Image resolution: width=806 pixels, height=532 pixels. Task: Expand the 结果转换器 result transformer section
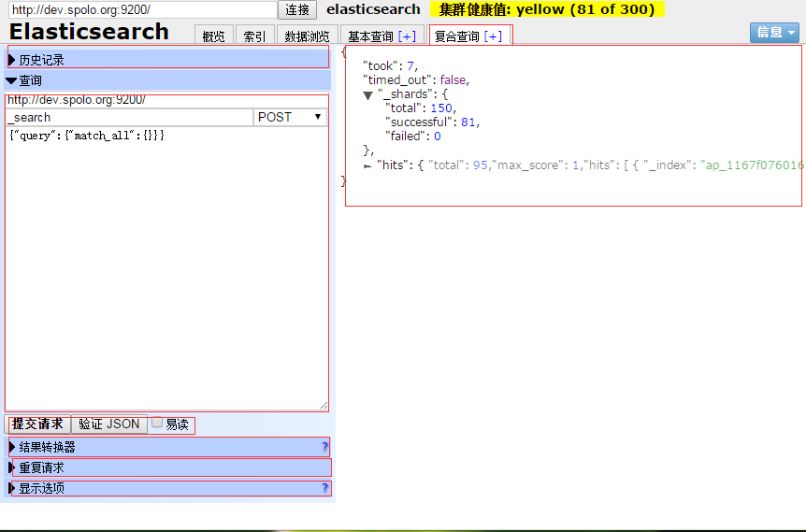[167, 447]
